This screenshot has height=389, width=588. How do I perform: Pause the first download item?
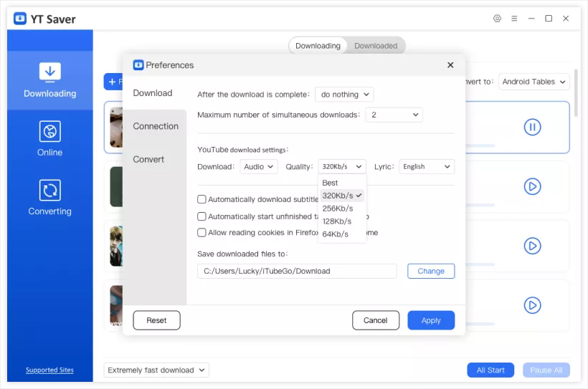[531, 128]
